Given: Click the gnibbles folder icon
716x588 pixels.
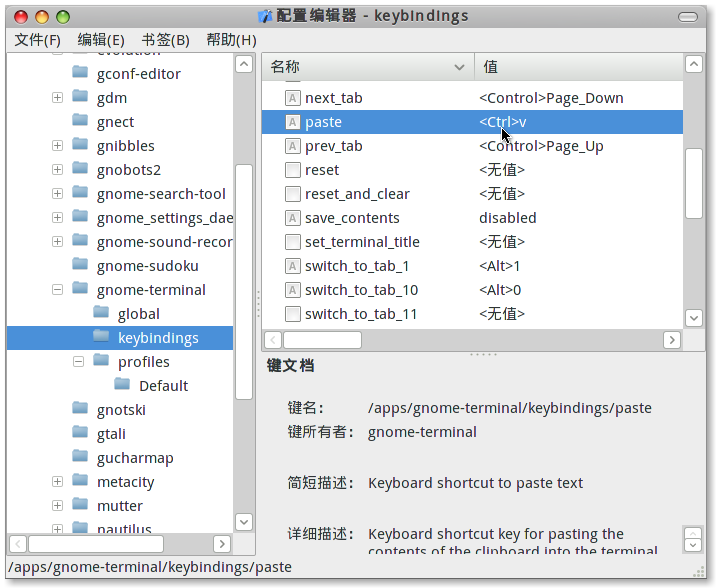Looking at the screenshot, I should tap(80, 144).
